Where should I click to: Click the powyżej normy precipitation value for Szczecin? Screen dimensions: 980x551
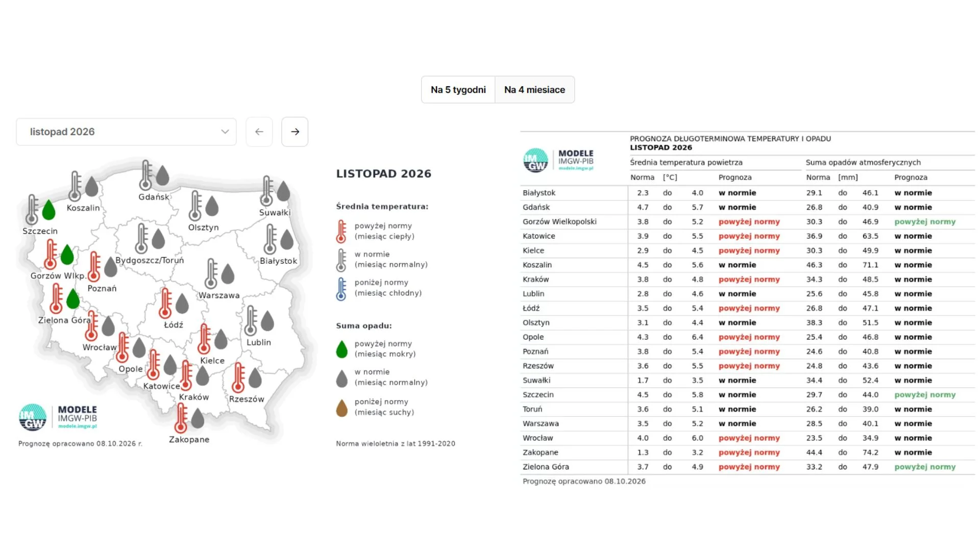click(x=925, y=395)
